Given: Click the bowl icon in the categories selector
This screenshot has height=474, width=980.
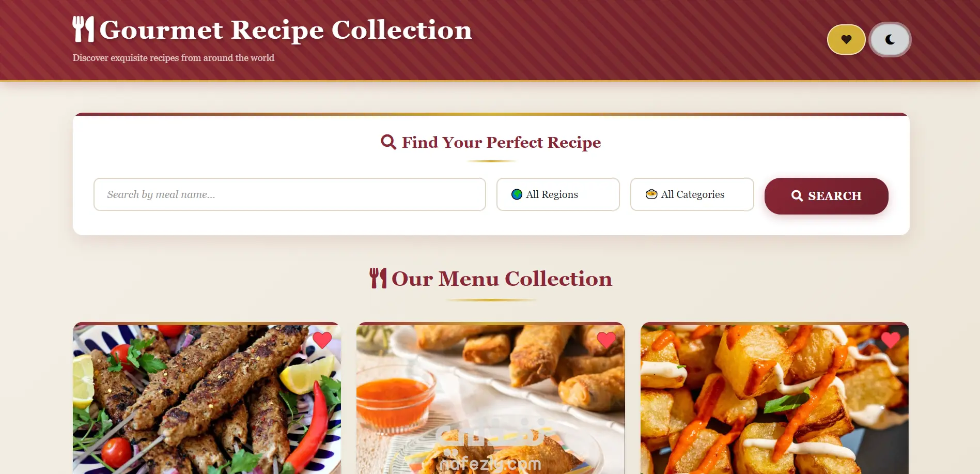Looking at the screenshot, I should click(x=651, y=194).
